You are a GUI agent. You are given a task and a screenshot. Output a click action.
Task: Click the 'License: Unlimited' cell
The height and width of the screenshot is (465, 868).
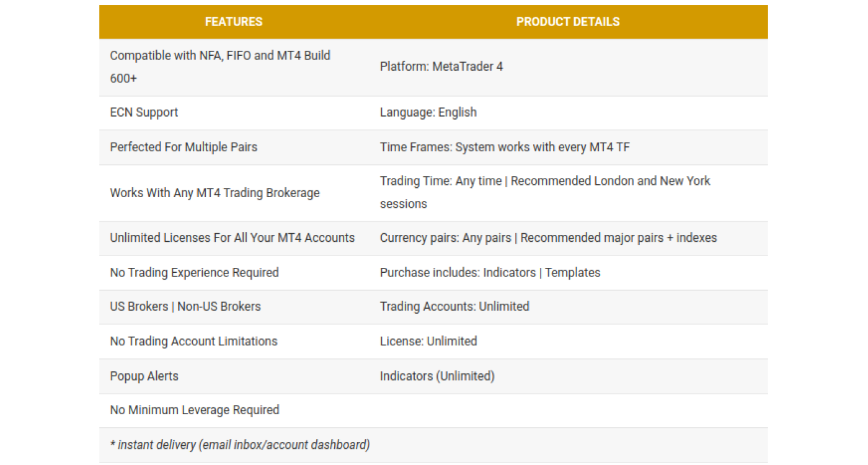point(428,341)
